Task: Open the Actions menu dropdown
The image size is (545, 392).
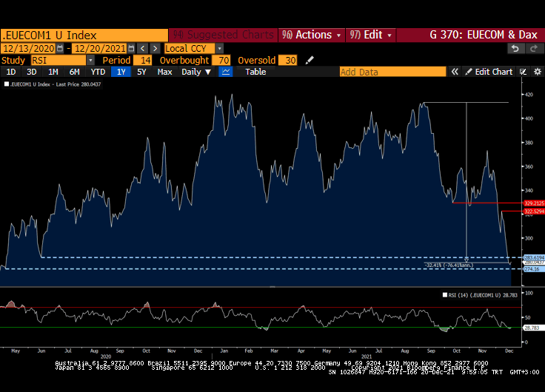Action: coord(312,35)
